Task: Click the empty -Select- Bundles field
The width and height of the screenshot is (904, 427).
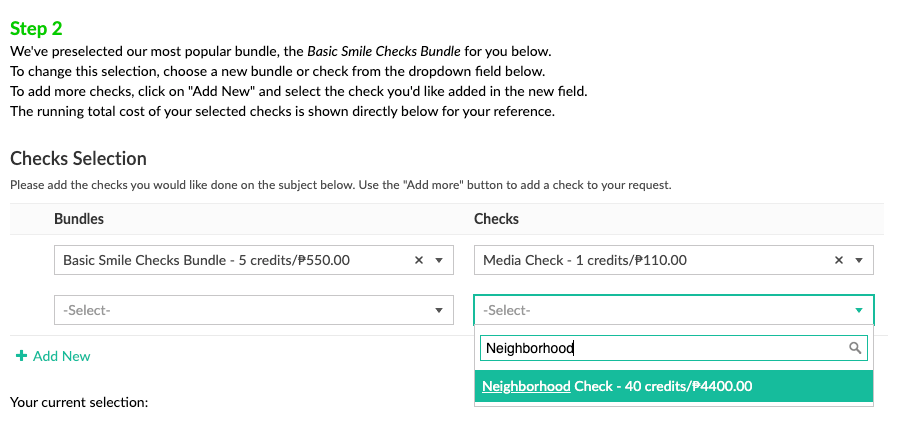Action: point(240,311)
